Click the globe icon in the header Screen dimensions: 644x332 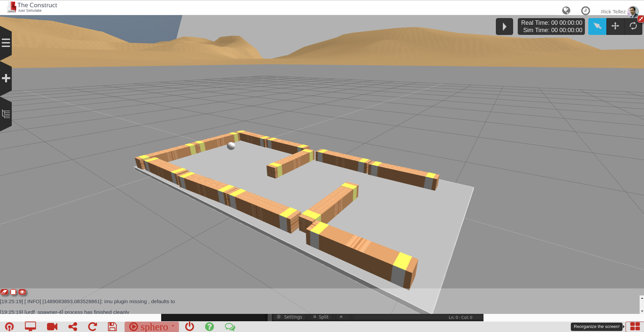(566, 11)
